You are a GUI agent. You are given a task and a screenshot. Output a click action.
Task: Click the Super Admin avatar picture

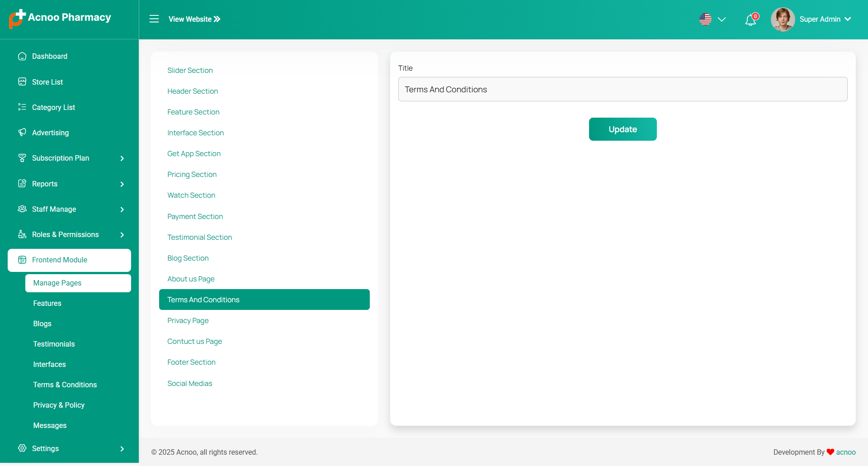click(783, 19)
